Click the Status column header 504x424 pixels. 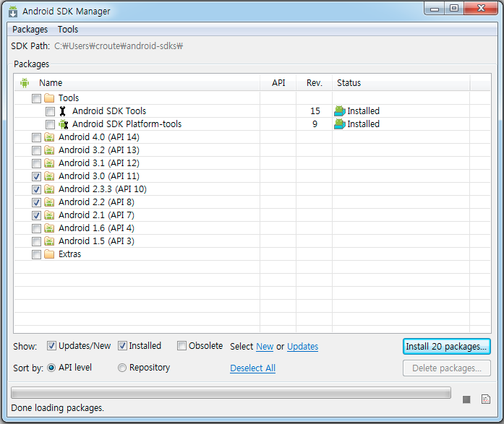(x=401, y=83)
